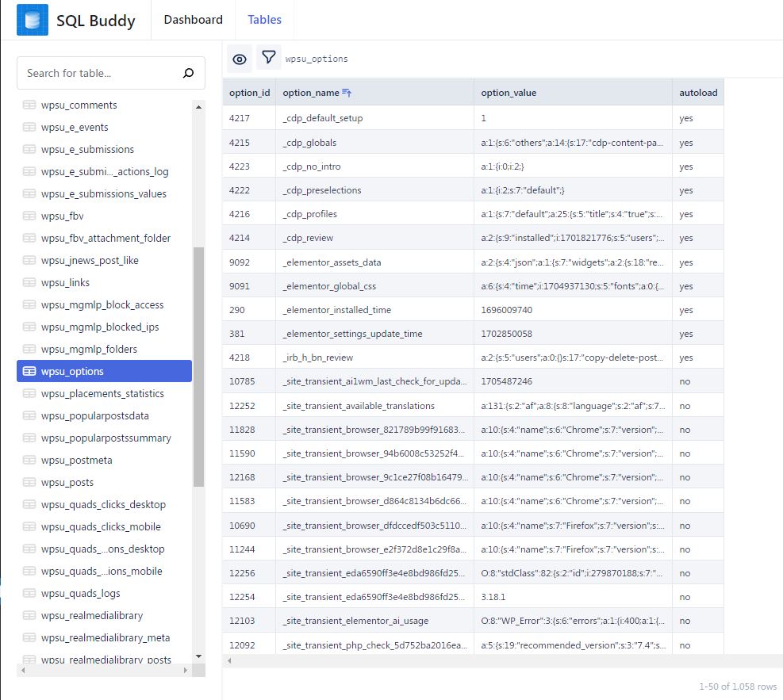Click the table icon beside wpsu_popularpostsdata
The image size is (783, 700).
click(29, 415)
